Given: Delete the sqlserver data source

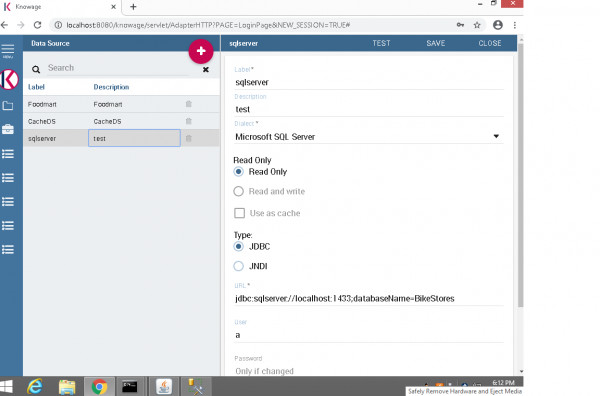Looking at the screenshot, I should pyautogui.click(x=189, y=139).
